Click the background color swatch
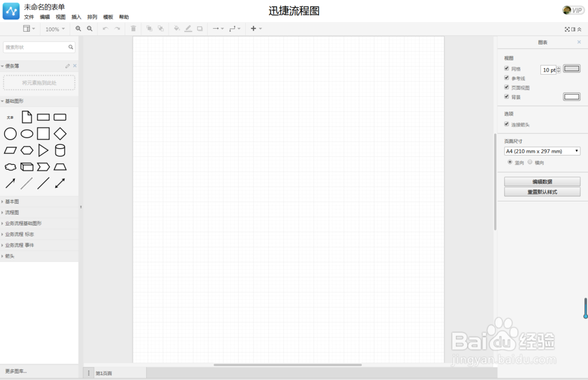The height and width of the screenshot is (380, 588). [x=572, y=97]
